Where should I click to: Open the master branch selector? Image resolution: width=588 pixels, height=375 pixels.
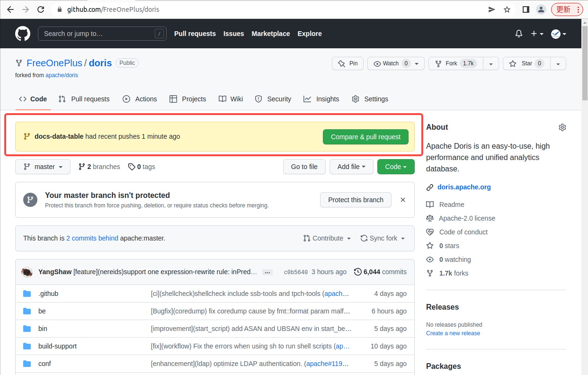coord(43,167)
